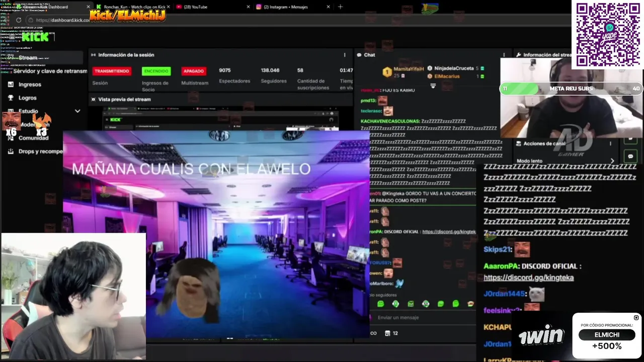The height and width of the screenshot is (362, 644).
Task: Click the 9075 Espectadores count
Action: pos(224,70)
